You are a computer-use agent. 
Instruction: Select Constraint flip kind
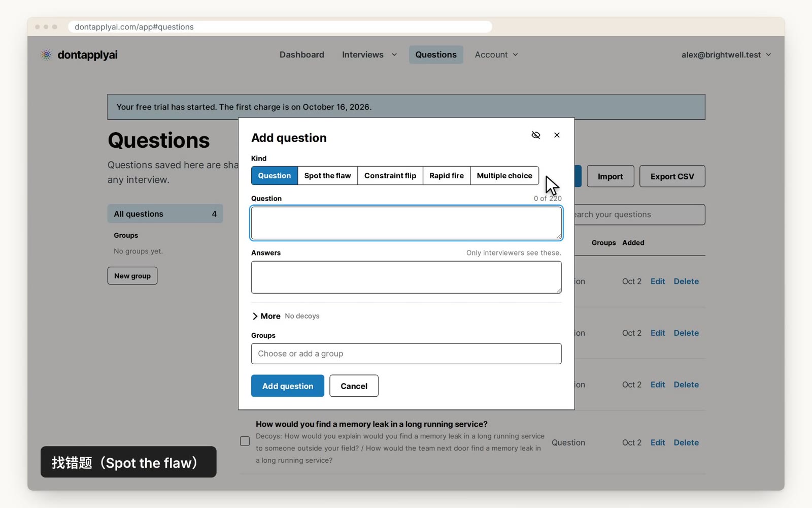(x=390, y=176)
